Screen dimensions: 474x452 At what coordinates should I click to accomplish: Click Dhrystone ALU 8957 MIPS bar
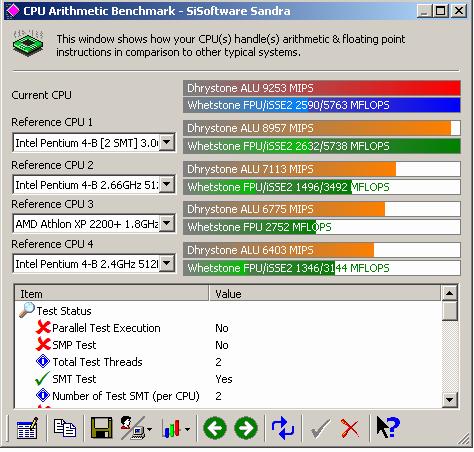tap(322, 128)
